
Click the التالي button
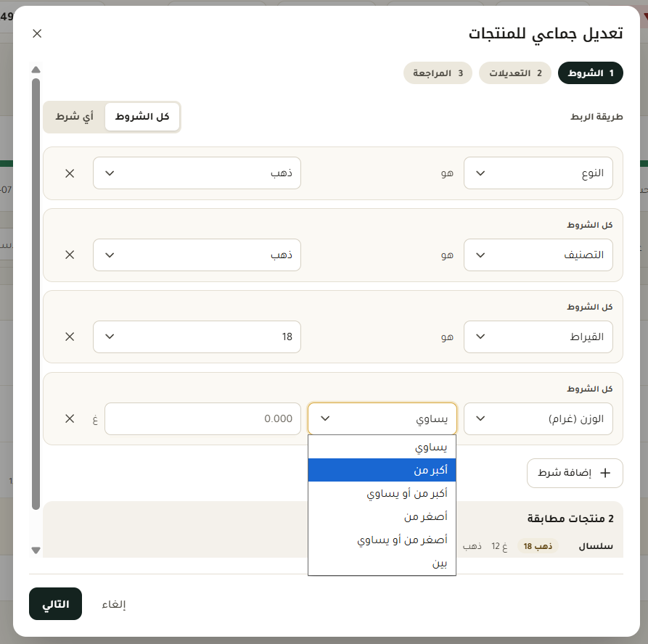click(55, 604)
